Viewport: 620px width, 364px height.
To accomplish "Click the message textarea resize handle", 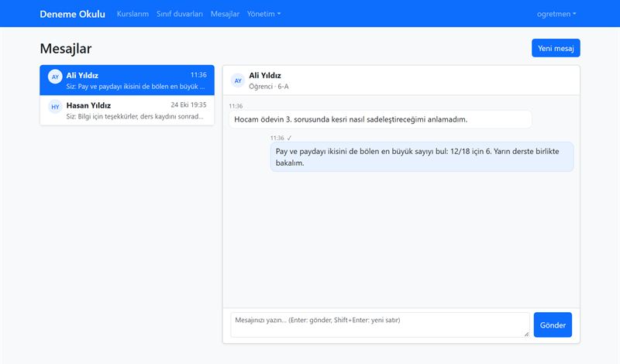I will 526,335.
